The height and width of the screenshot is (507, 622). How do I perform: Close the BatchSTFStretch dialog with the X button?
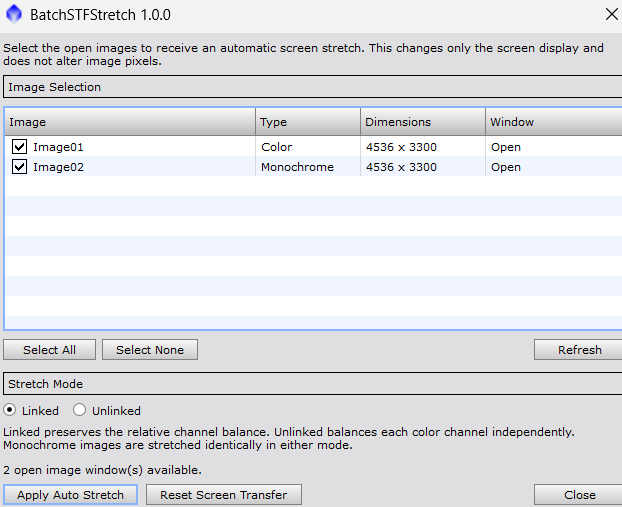click(x=612, y=14)
